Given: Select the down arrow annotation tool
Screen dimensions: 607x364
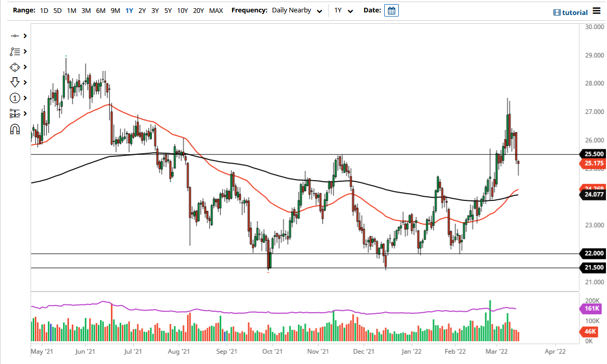Looking at the screenshot, I should 15,82.
